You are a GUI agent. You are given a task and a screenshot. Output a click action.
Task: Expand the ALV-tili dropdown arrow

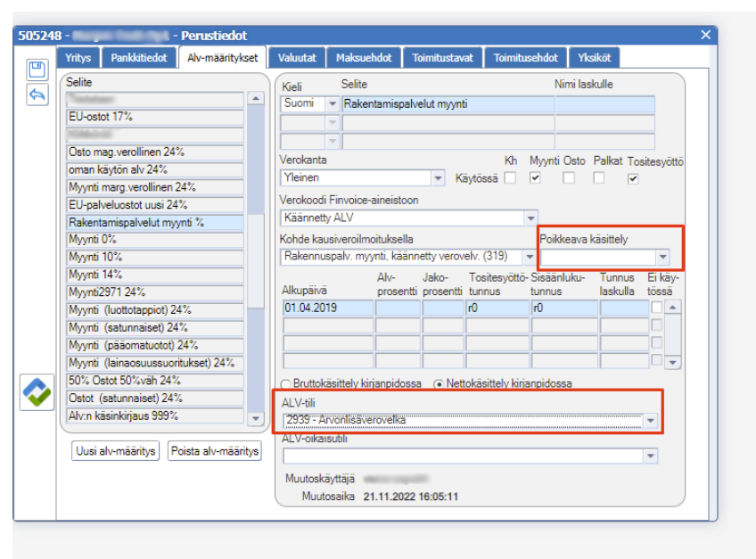pos(651,420)
